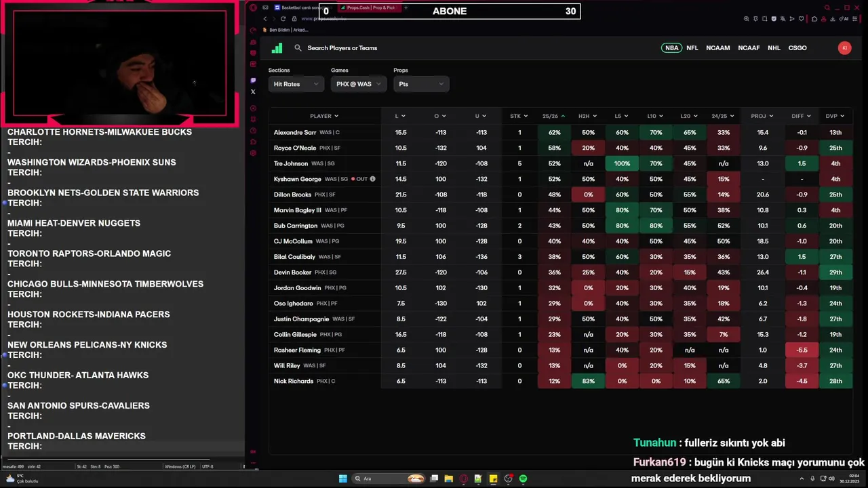Open File Explorer from the taskbar
Viewport: 868px width, 488px height.
pyautogui.click(x=449, y=479)
